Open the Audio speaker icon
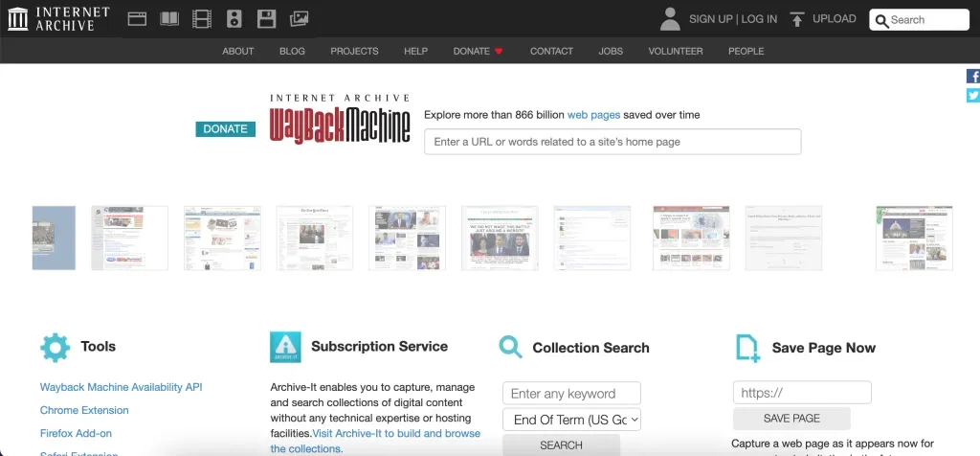The width and height of the screenshot is (980, 456). tap(234, 19)
